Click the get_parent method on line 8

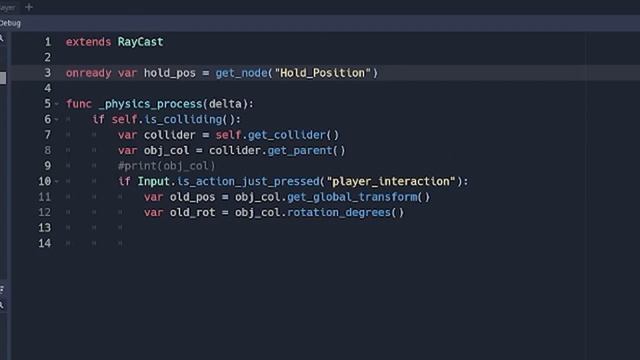tap(300, 150)
